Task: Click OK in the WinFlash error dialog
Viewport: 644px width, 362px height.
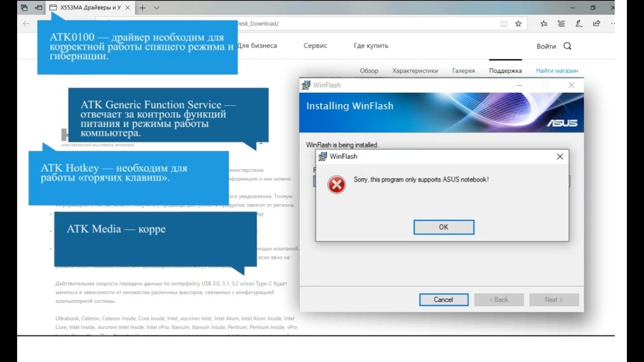Action: pyautogui.click(x=443, y=227)
